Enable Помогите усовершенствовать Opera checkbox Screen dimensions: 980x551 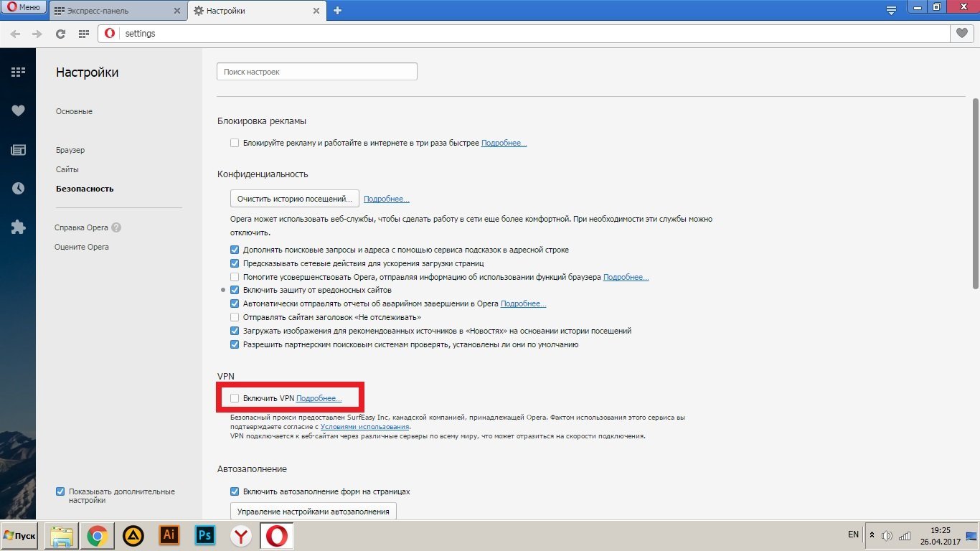pos(235,277)
